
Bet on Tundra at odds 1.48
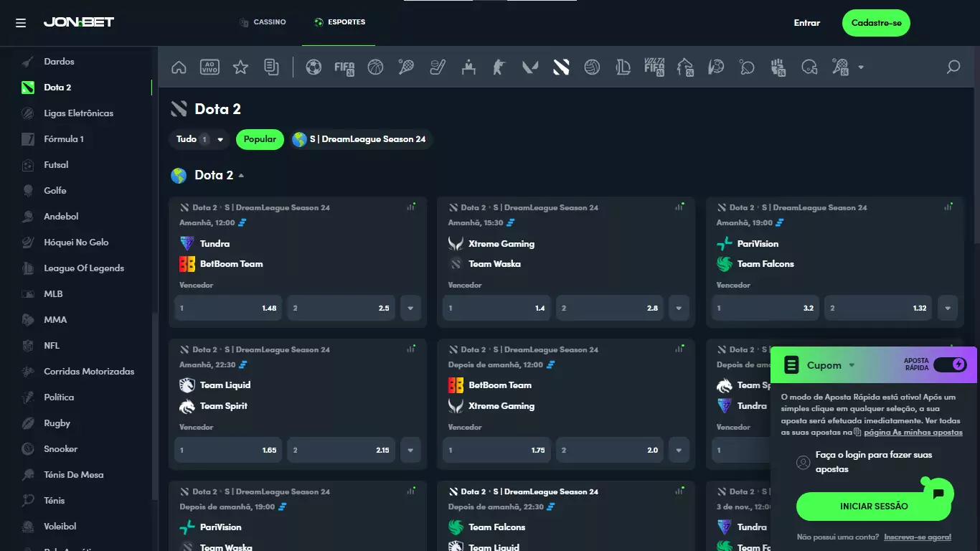click(228, 308)
